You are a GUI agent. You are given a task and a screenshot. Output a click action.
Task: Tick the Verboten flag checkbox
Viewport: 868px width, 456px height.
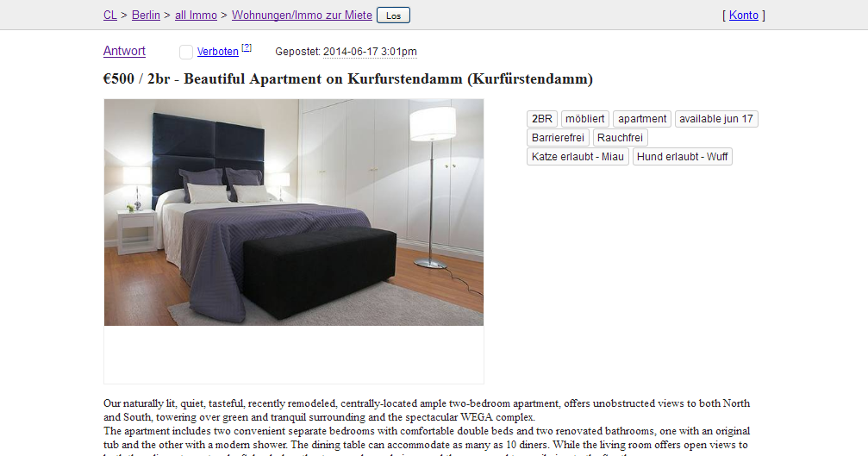point(186,52)
